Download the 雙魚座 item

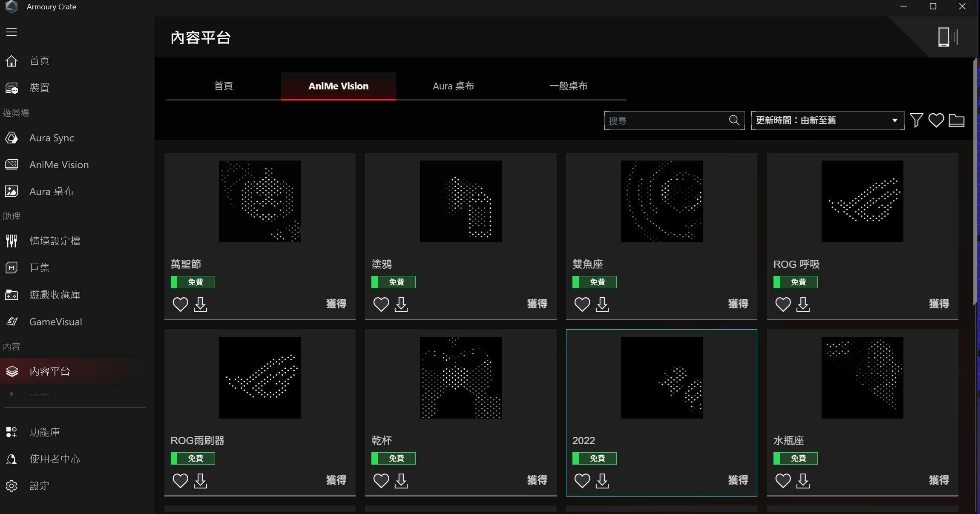(602, 304)
